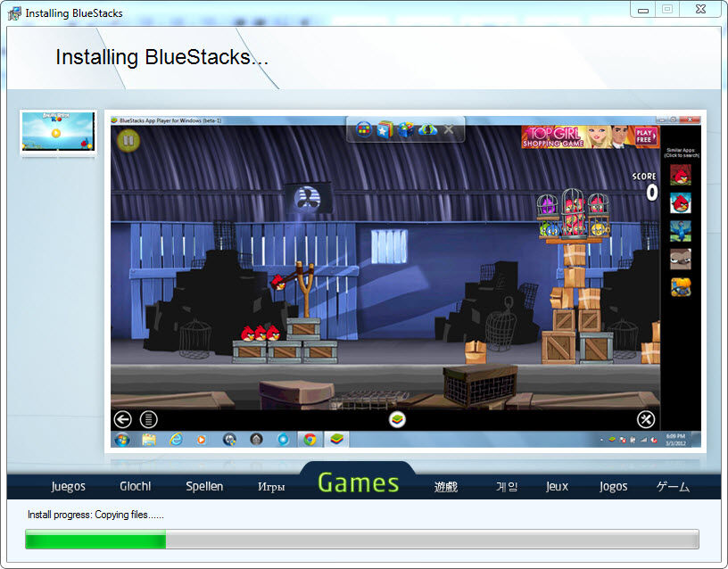
Task: Open the settings tools icon in the app player
Action: click(646, 419)
